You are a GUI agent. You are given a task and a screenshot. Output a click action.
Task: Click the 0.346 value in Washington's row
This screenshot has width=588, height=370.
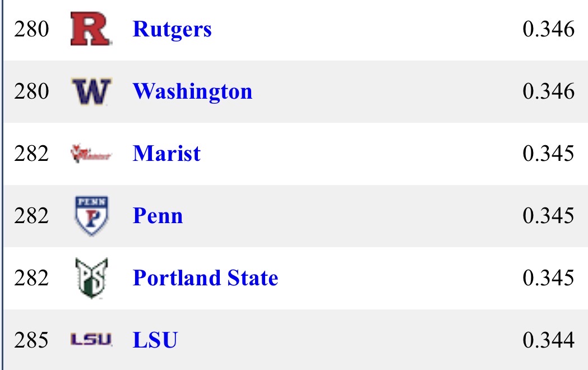(548, 91)
